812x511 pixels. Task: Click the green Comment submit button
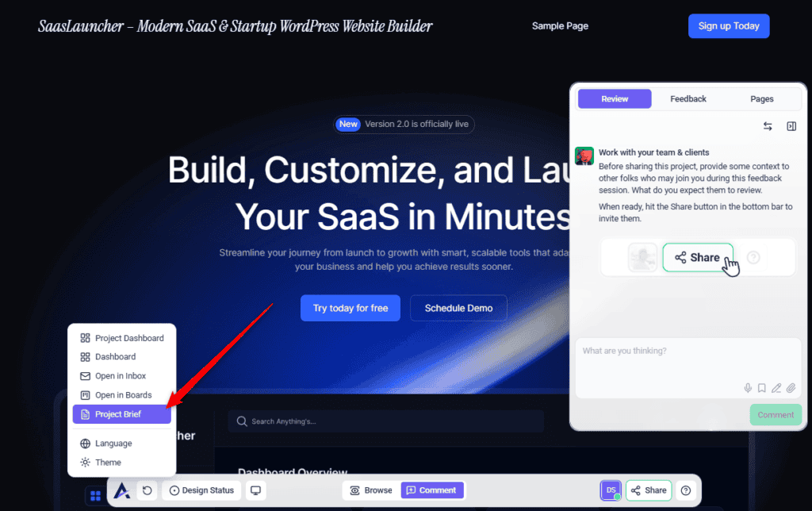[776, 415]
